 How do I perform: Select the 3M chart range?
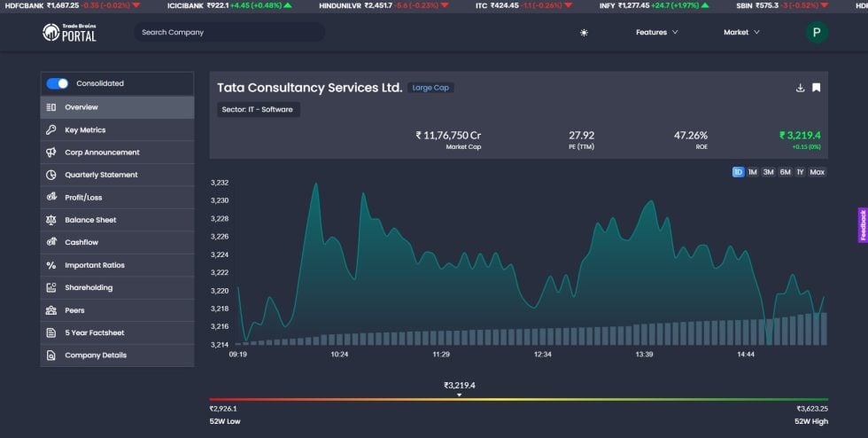click(769, 172)
